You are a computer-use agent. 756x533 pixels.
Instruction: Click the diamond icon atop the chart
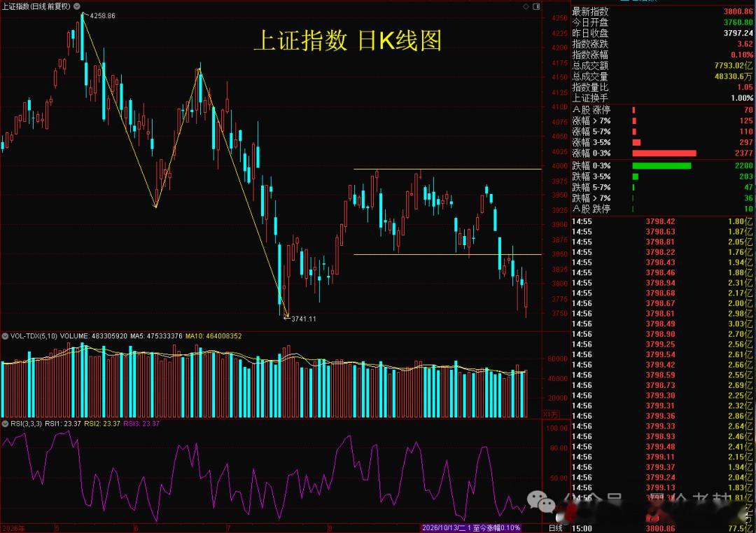tap(526, 7)
